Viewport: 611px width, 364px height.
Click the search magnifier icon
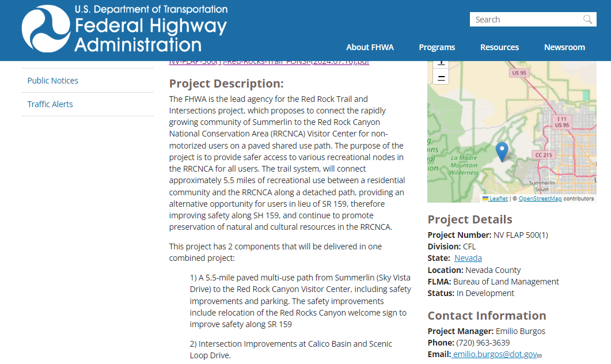pos(587,20)
